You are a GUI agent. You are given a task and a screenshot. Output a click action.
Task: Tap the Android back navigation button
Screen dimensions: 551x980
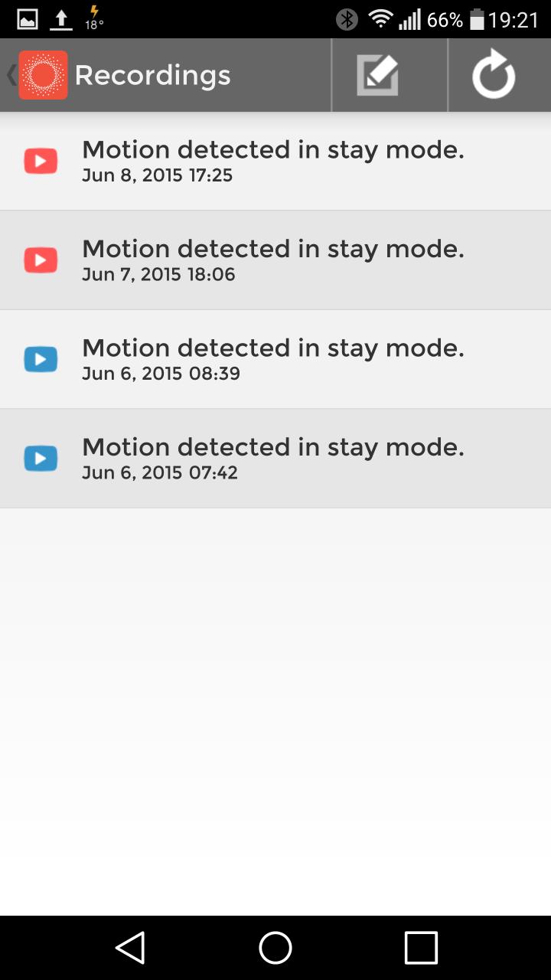click(131, 948)
